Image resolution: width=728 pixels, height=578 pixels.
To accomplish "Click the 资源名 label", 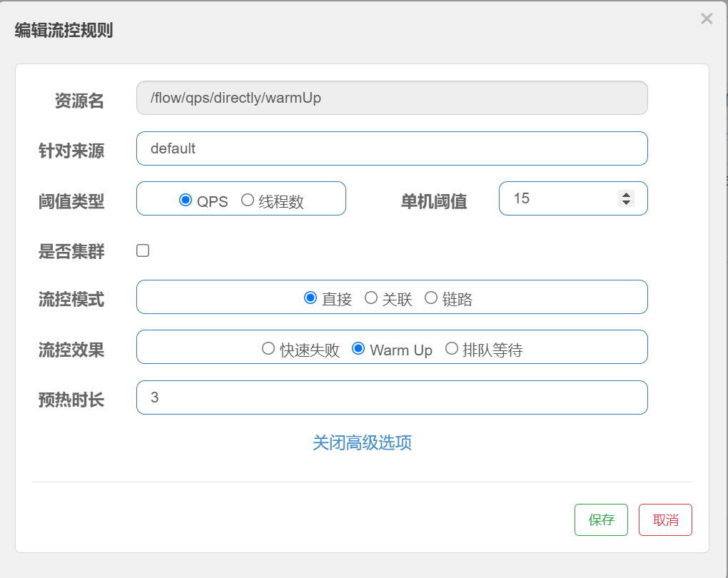I will (79, 101).
